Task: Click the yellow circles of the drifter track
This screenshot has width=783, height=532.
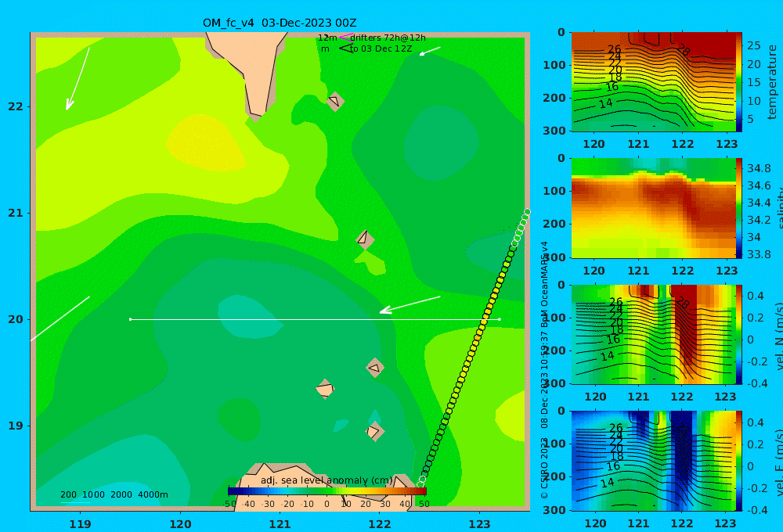Action: 477,336
